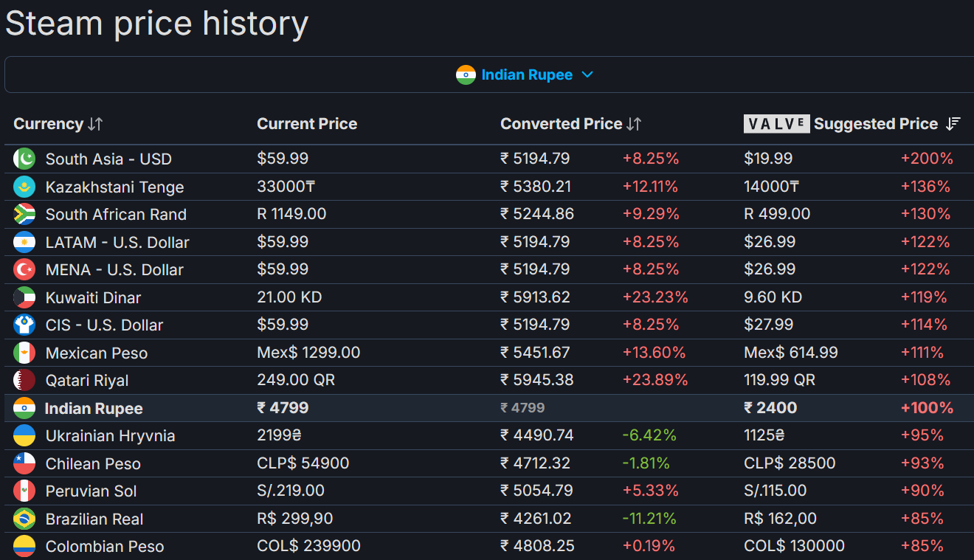Image resolution: width=974 pixels, height=560 pixels.
Task: Click the R$ 162,00 suggested price
Action: [780, 519]
